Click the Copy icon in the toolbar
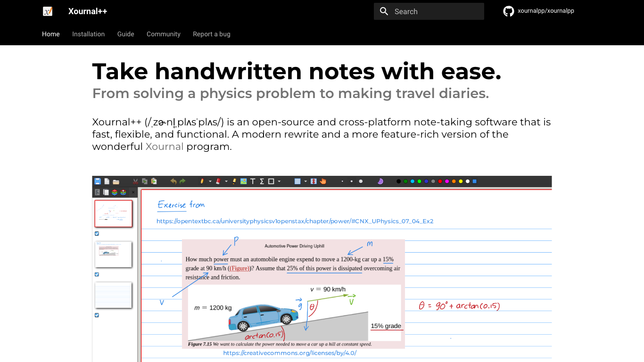Image resolution: width=644 pixels, height=362 pixels. tap(145, 181)
